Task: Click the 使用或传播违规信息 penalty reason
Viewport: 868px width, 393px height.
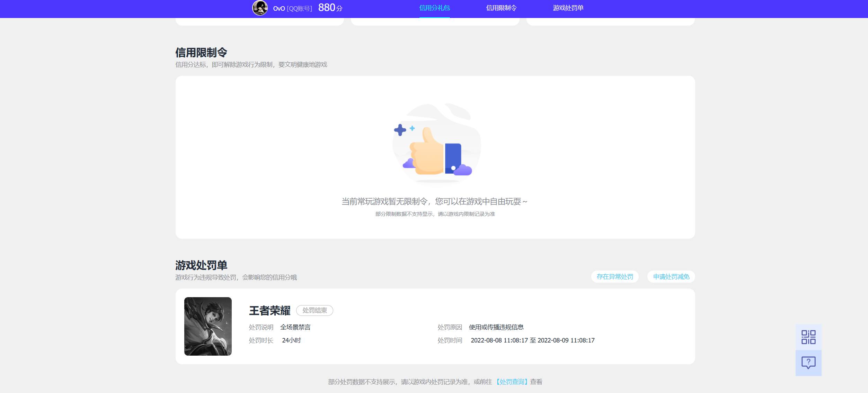Action: 496,327
